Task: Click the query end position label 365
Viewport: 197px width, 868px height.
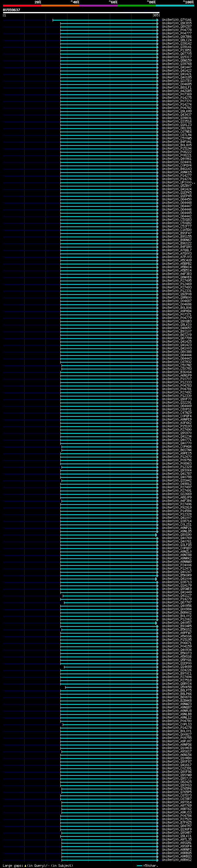Action: pos(155,15)
